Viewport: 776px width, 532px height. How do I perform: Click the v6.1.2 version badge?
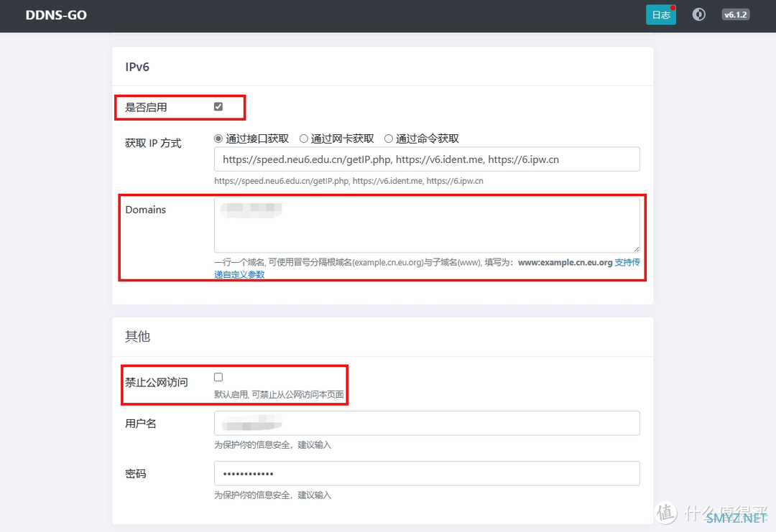735,14
